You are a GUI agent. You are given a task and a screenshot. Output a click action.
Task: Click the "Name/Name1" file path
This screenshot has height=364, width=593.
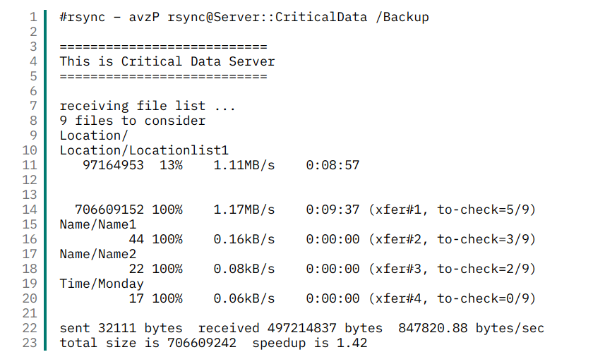click(x=98, y=224)
